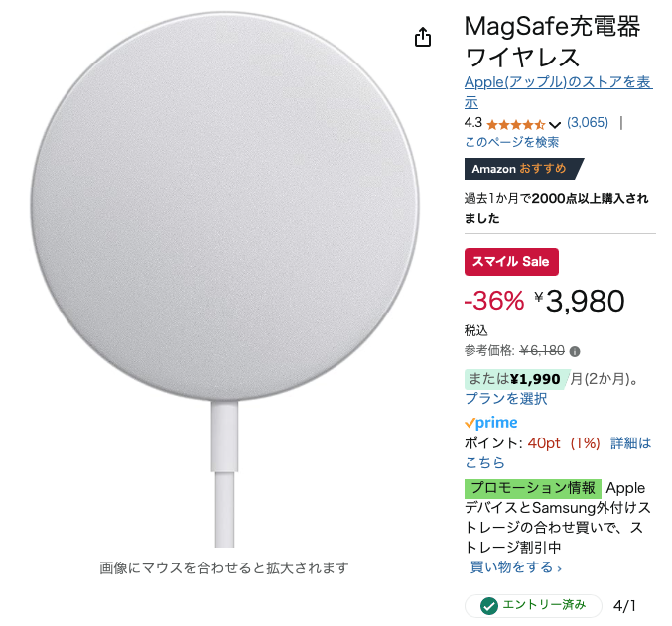Expand the rating breakdown chevron
Screen dimensions: 672x626
[x=555, y=125]
